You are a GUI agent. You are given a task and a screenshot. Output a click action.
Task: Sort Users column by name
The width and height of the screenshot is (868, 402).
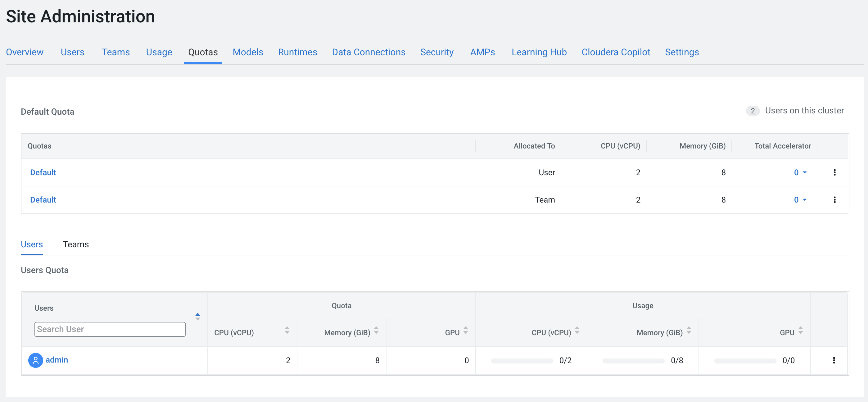(197, 316)
